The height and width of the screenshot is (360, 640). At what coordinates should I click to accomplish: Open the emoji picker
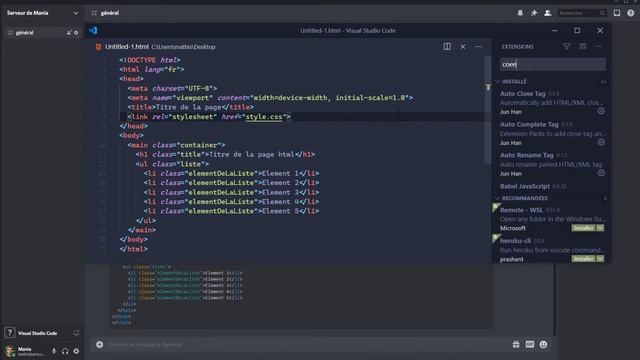[x=543, y=344]
